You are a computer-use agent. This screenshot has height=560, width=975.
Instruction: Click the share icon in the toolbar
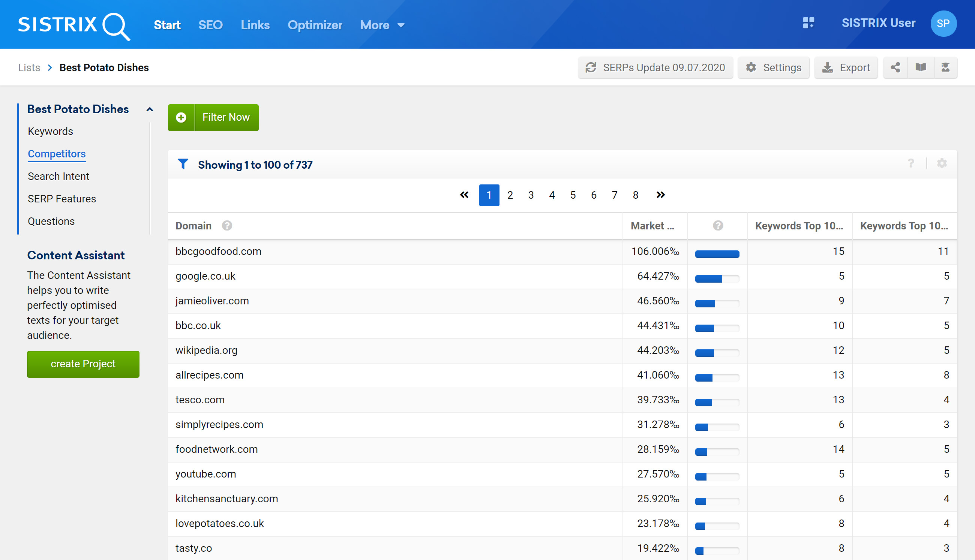(x=895, y=68)
